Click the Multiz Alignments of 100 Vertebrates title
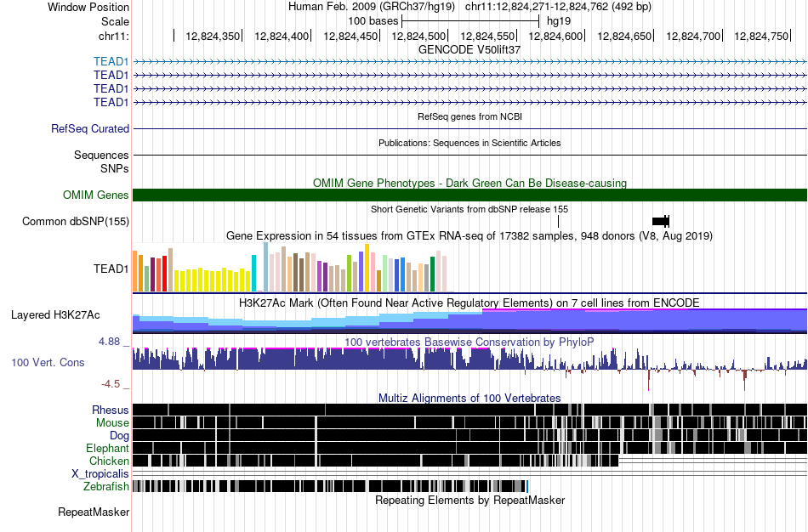This screenshot has width=808, height=532. [x=469, y=398]
